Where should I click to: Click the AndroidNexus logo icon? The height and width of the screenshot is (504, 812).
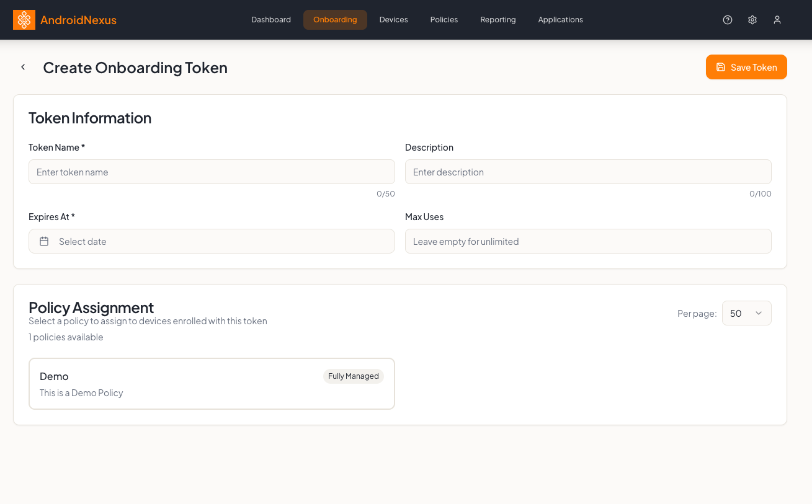coord(24,19)
